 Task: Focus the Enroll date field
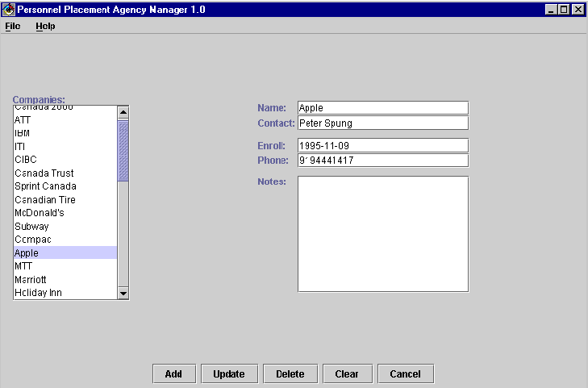[x=382, y=145]
